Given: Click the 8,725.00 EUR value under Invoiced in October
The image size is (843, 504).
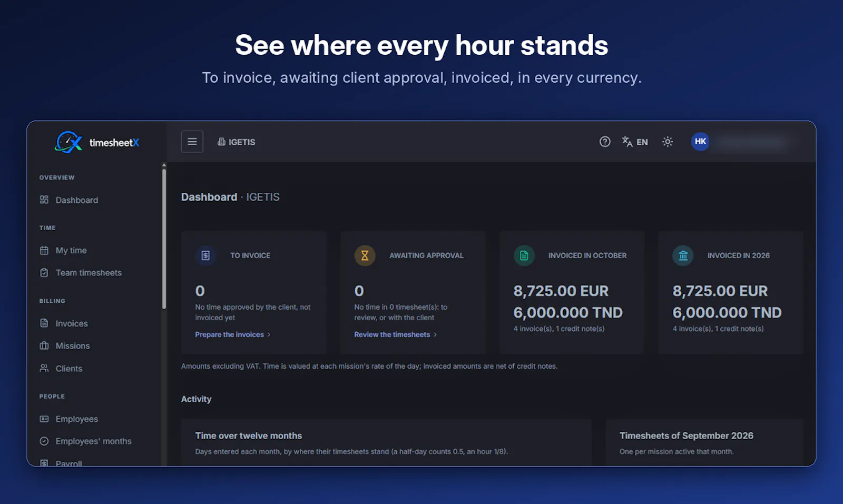Looking at the screenshot, I should 561,291.
